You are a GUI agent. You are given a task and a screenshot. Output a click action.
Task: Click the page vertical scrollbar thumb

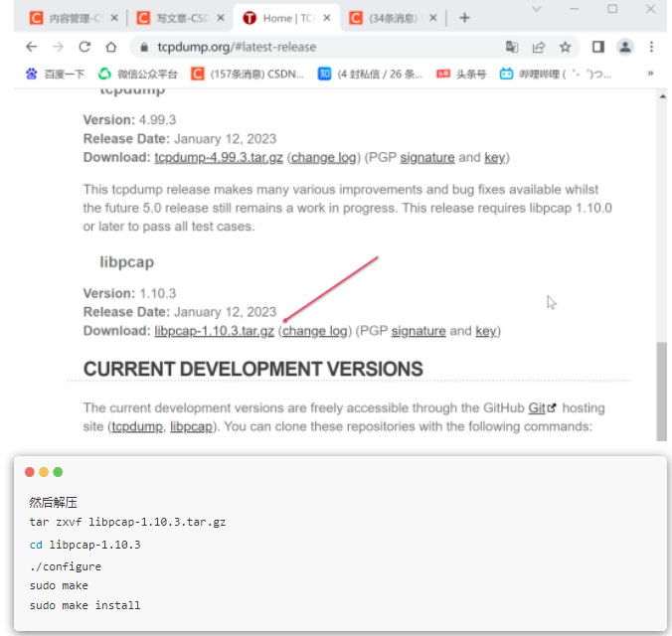tap(661, 388)
